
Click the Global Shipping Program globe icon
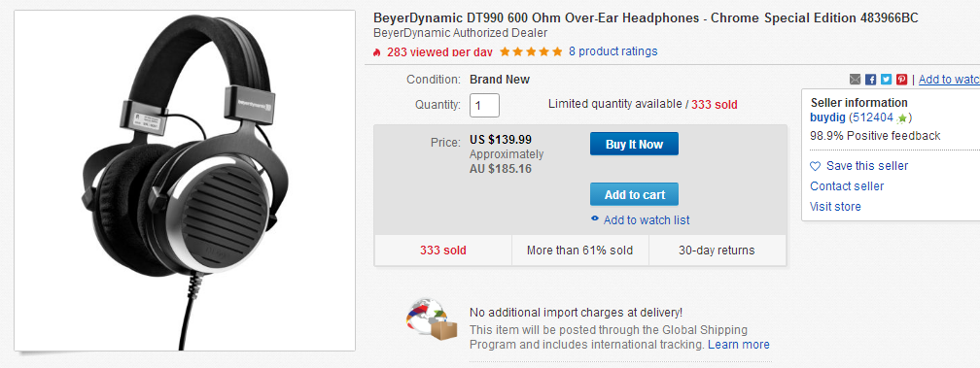coord(432,320)
